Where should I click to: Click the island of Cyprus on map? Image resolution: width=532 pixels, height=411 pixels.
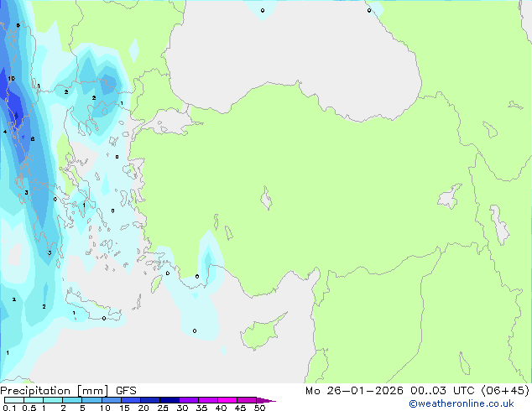pos(259,334)
